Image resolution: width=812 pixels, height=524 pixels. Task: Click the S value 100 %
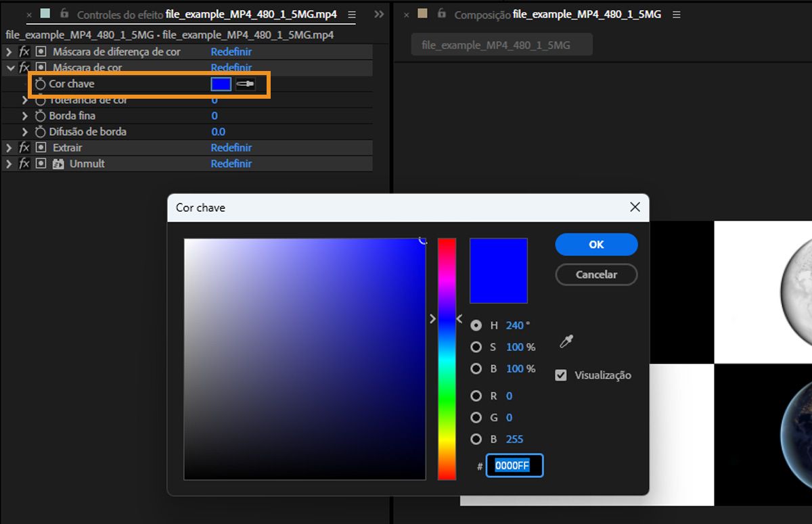click(x=520, y=347)
